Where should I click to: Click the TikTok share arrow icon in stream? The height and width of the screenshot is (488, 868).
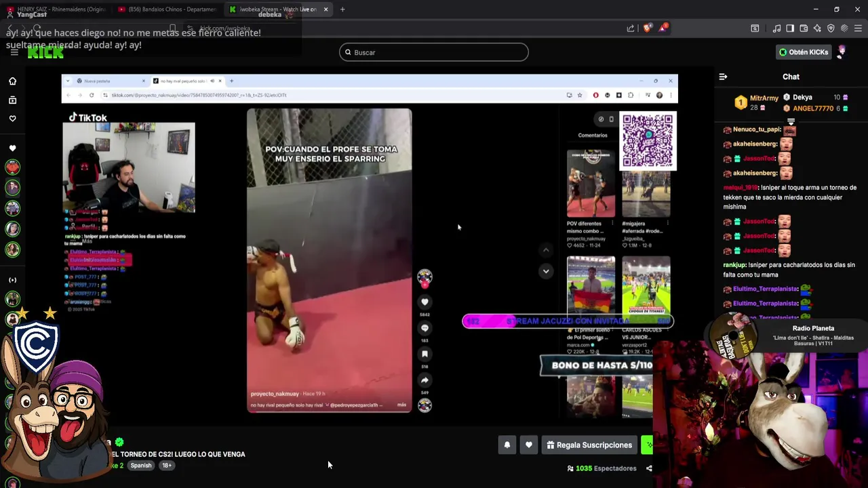click(425, 380)
